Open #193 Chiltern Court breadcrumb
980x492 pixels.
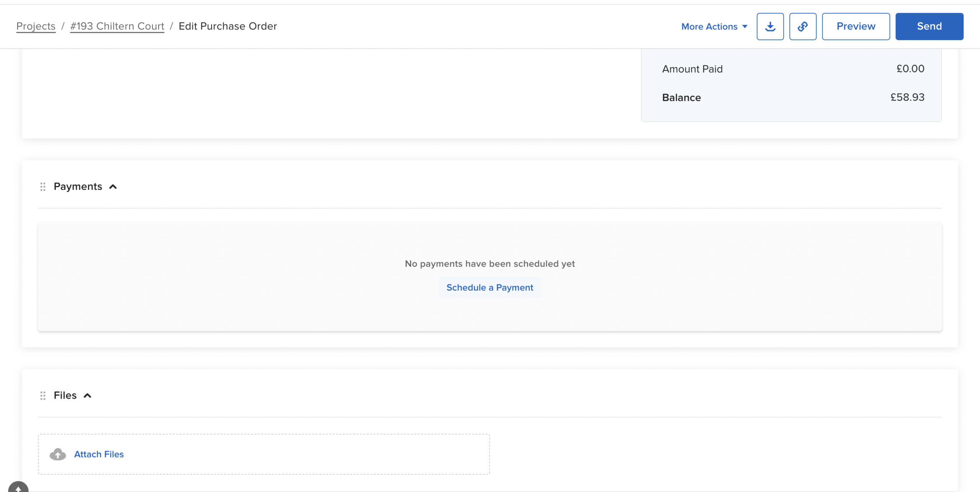[117, 26]
